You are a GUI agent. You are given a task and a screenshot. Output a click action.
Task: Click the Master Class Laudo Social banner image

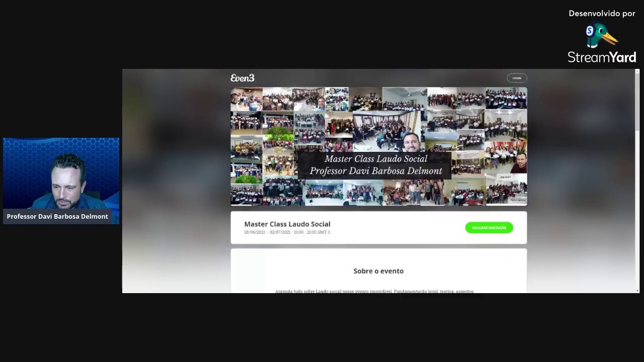(x=379, y=146)
